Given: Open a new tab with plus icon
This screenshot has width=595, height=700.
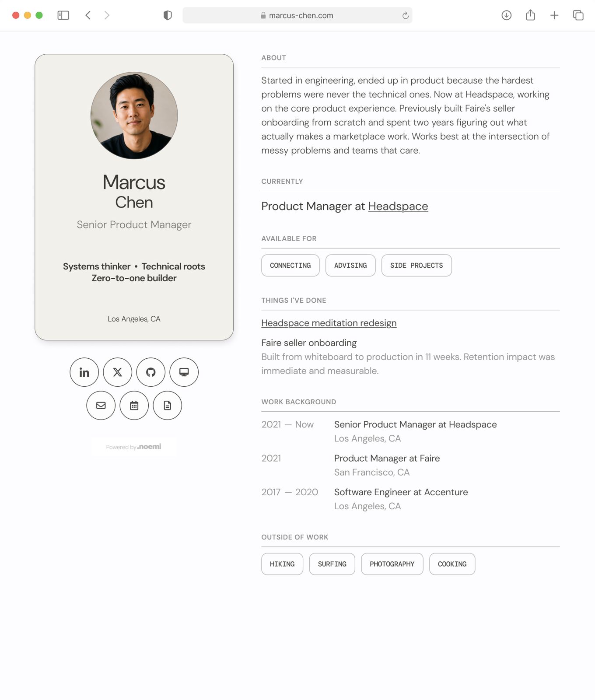Looking at the screenshot, I should coord(554,15).
